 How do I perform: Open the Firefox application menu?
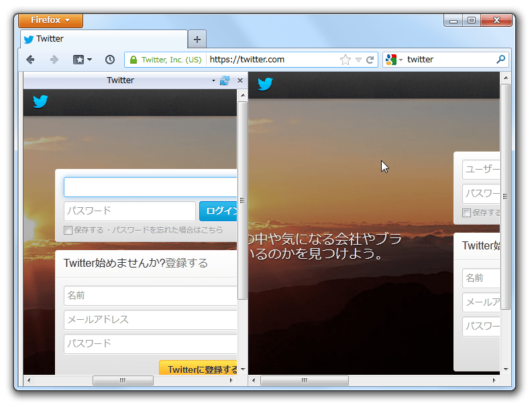(x=50, y=20)
